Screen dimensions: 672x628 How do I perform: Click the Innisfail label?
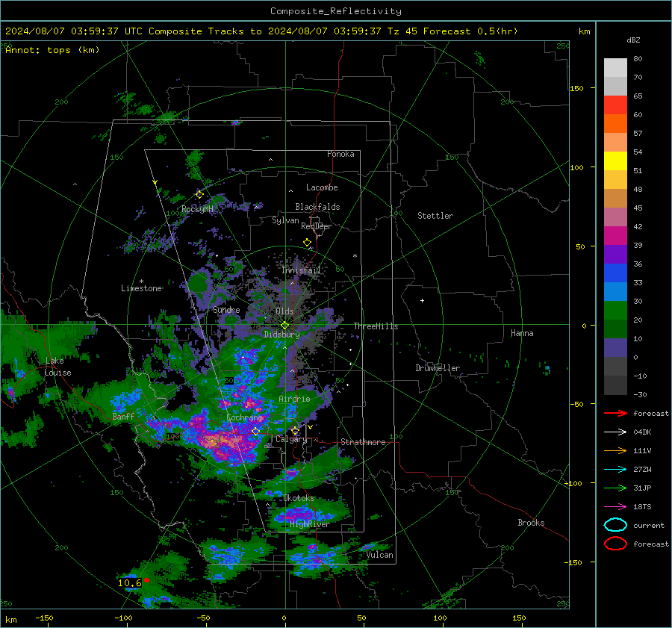301,270
